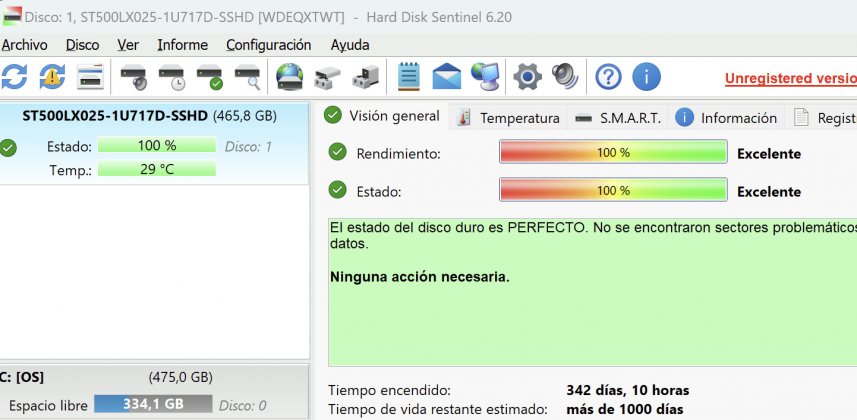
Task: Click 'Excelente' next to Rendimiento bar
Action: click(769, 154)
